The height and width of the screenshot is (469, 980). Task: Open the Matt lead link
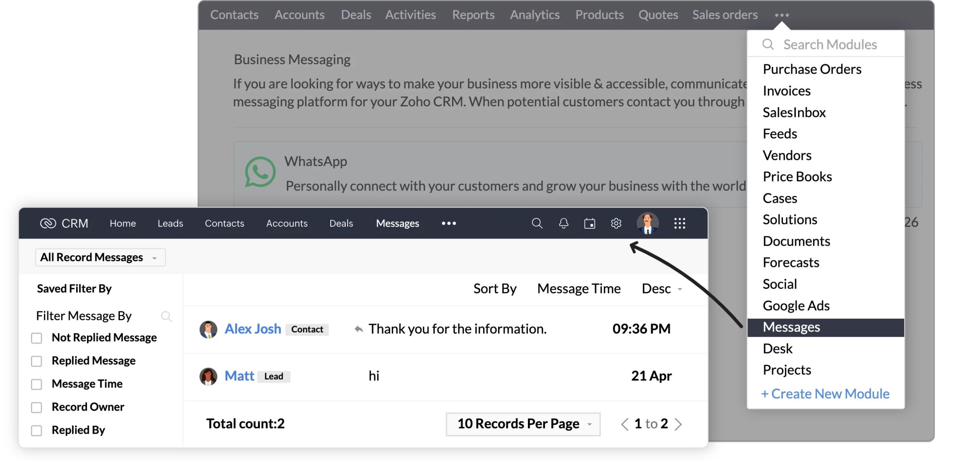(x=239, y=376)
